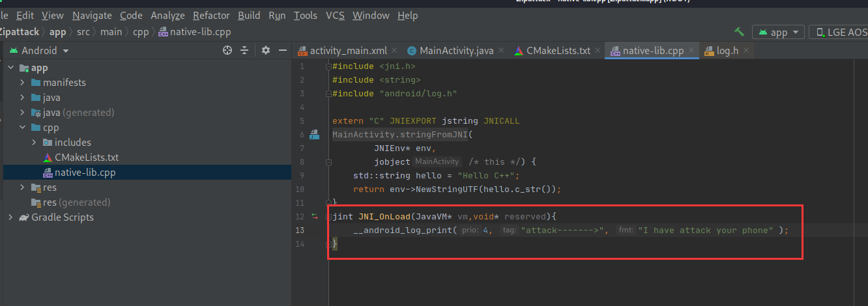Expand the Gradle Scripts arrow
Viewport: 868px width, 306px height.
10,217
